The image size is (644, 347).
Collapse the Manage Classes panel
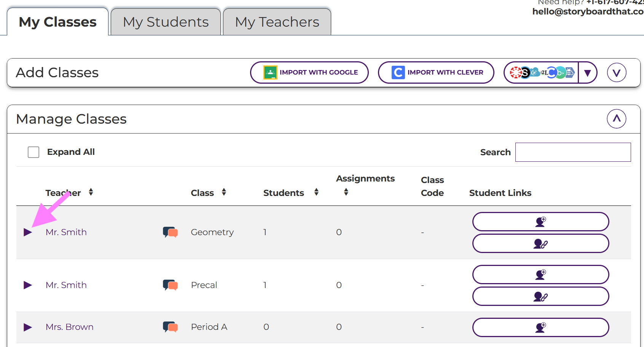[616, 119]
